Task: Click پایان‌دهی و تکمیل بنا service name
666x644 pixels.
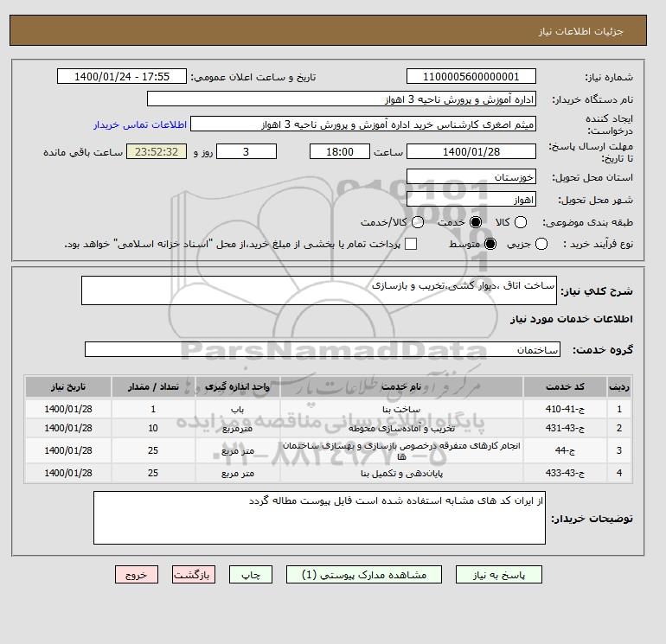Action: (401, 473)
